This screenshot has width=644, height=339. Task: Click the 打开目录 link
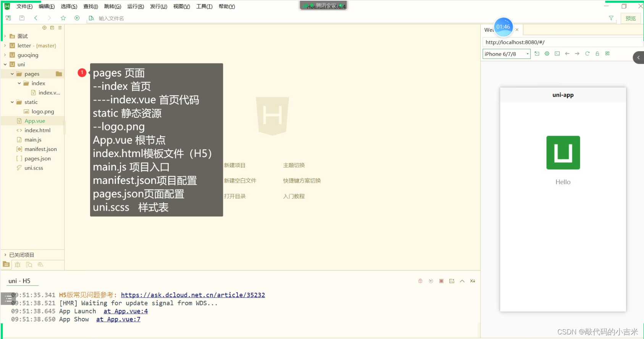[x=235, y=196]
